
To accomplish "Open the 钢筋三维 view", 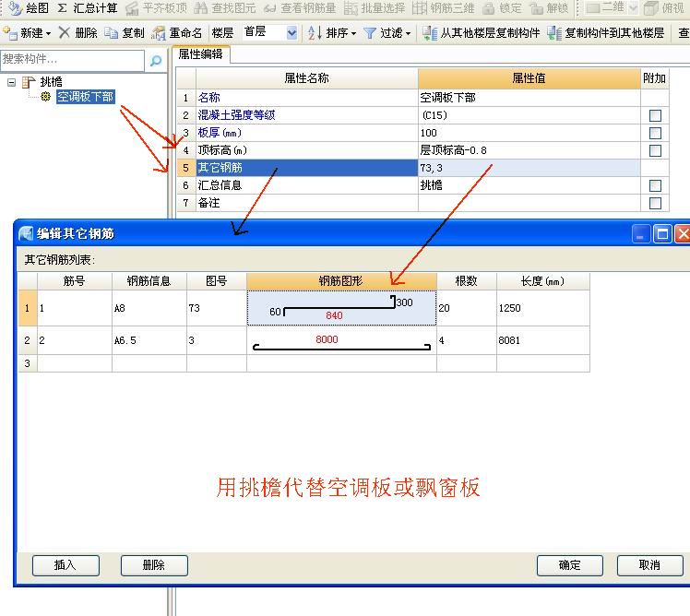I will tap(444, 8).
